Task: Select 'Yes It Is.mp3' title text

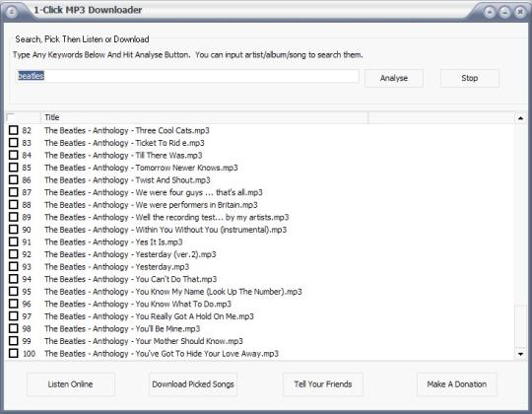Action: (x=159, y=241)
